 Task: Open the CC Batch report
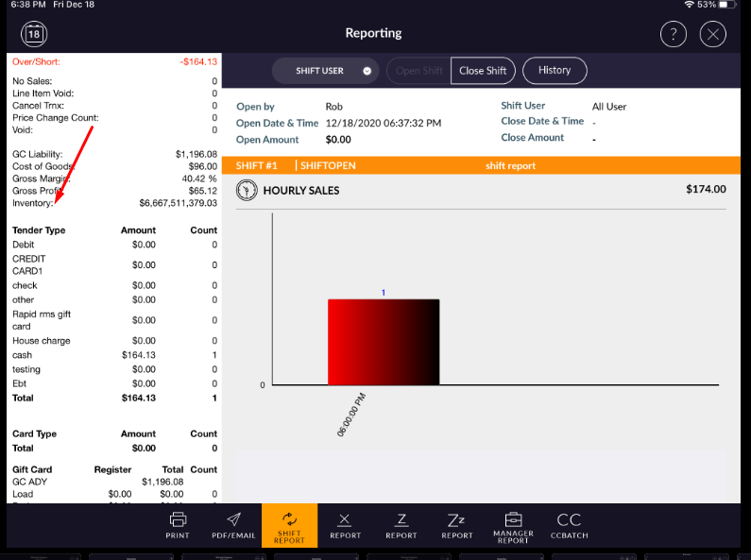pyautogui.click(x=569, y=525)
